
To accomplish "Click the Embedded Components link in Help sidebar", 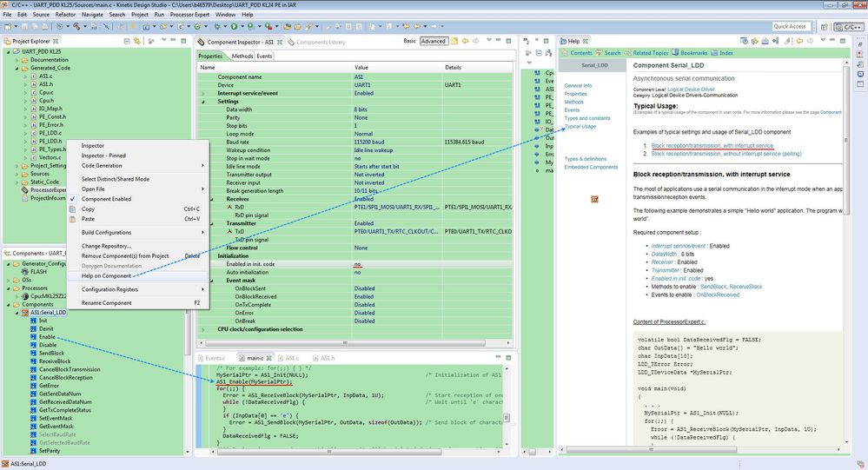I will tap(591, 167).
